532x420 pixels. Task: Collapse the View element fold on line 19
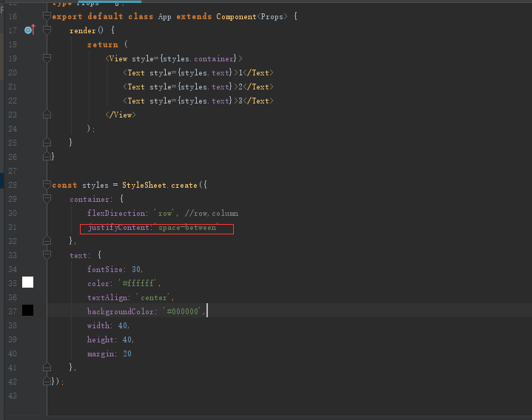[x=47, y=58]
